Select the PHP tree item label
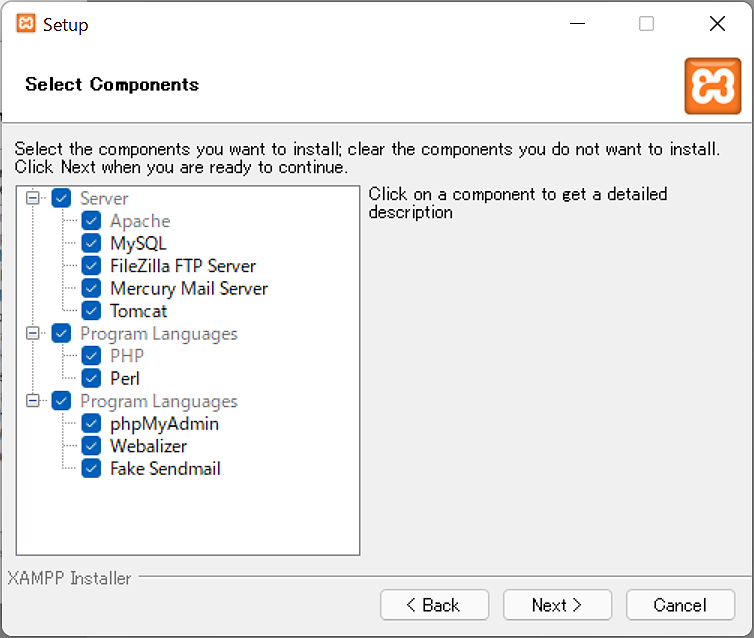 pos(127,356)
